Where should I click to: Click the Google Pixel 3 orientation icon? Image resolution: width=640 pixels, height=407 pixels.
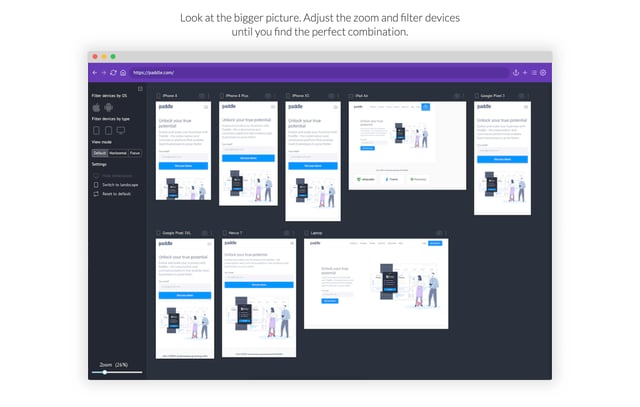477,96
